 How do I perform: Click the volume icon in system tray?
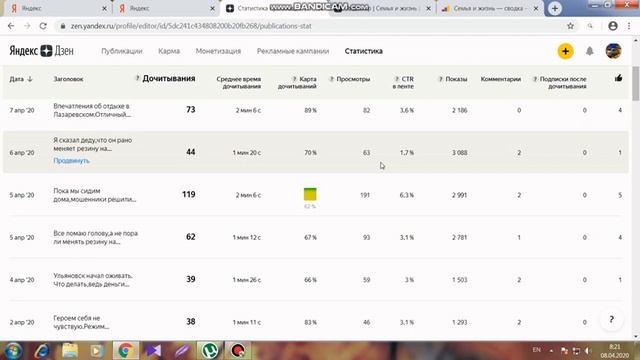(588, 351)
